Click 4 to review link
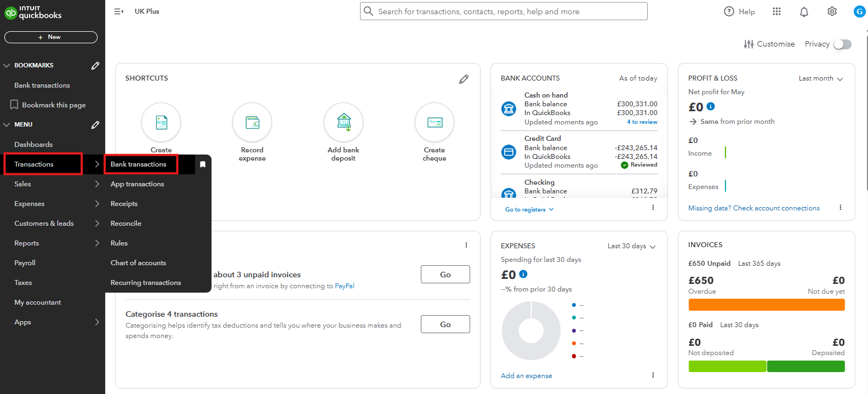This screenshot has width=868, height=394. (x=642, y=122)
